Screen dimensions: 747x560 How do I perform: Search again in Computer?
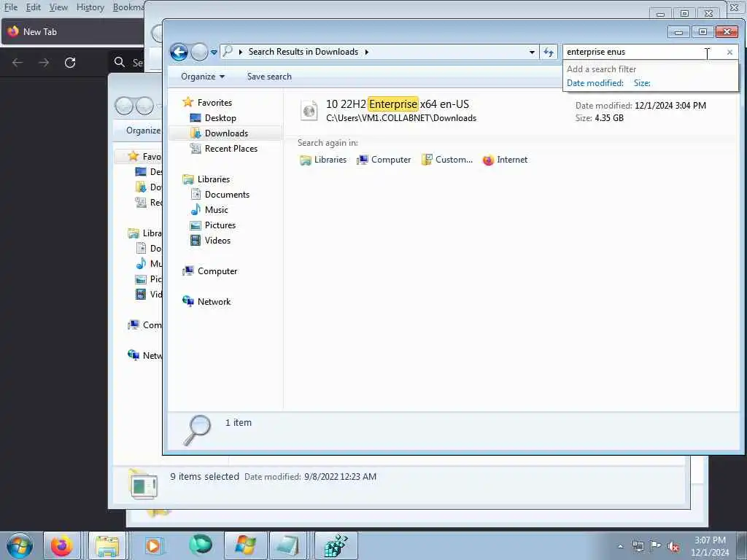384,160
